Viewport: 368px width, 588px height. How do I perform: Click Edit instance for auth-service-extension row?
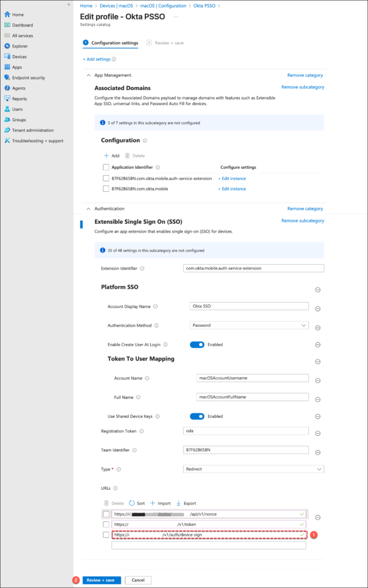(x=232, y=179)
